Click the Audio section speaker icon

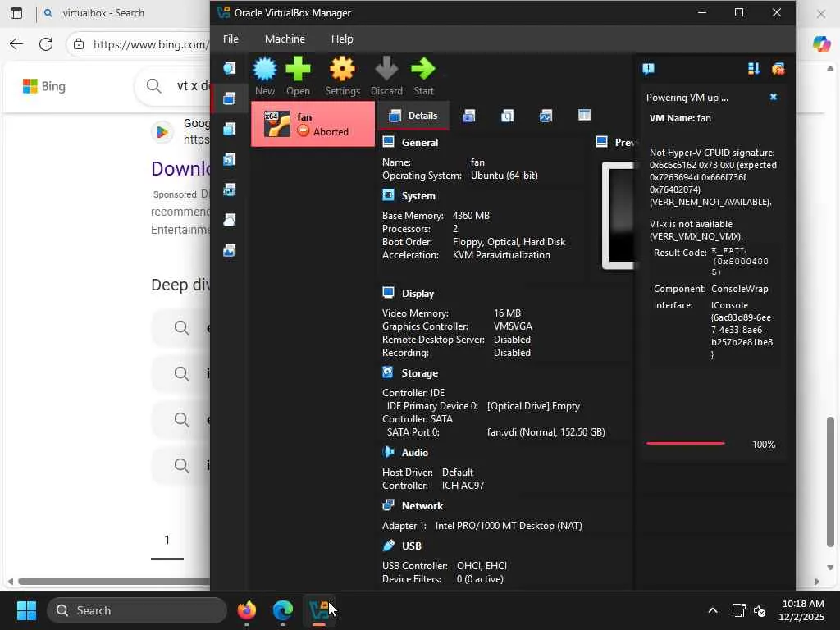[388, 452]
